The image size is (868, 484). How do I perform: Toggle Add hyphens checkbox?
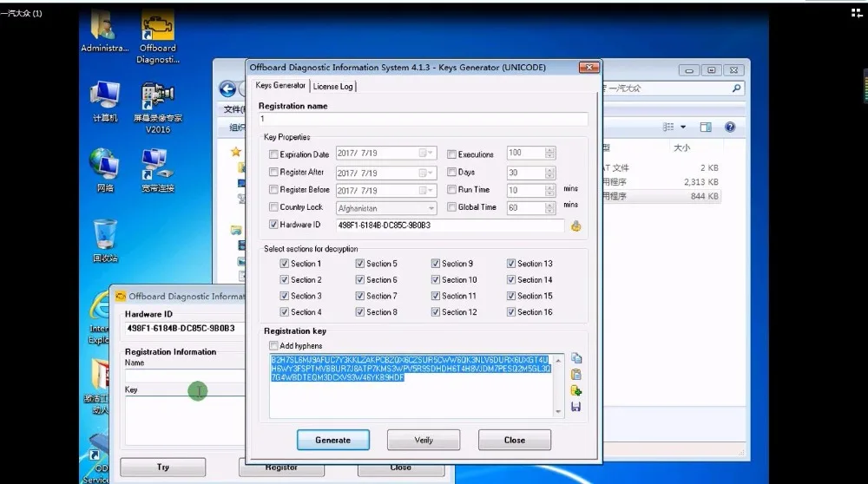(273, 346)
